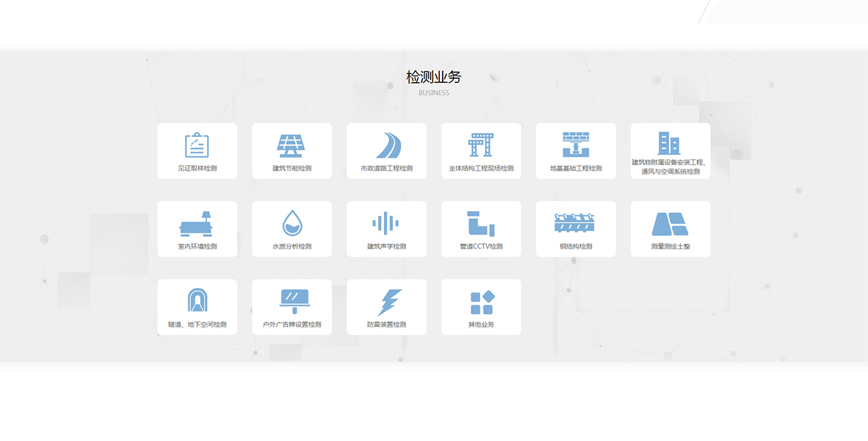Viewport: 868px width, 441px height.
Task: Select the solar panel icon for 建筑节能检测
Action: (292, 145)
